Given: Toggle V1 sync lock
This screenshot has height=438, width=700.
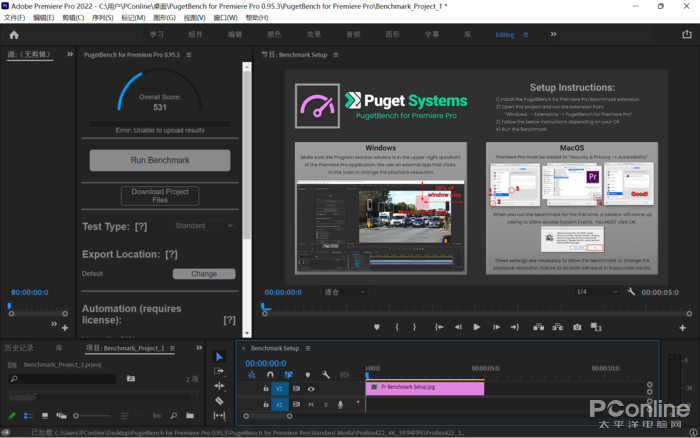Looking at the screenshot, I should point(296,389).
